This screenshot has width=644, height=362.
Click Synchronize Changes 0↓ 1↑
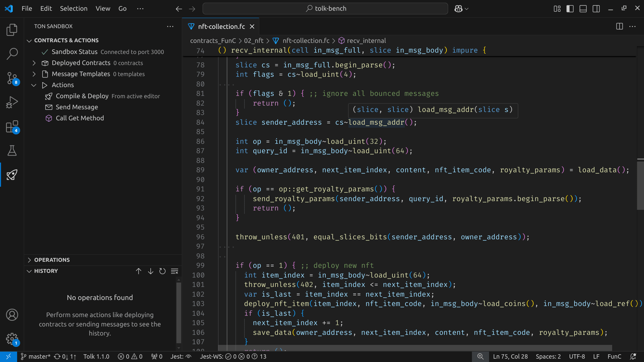[65, 357]
